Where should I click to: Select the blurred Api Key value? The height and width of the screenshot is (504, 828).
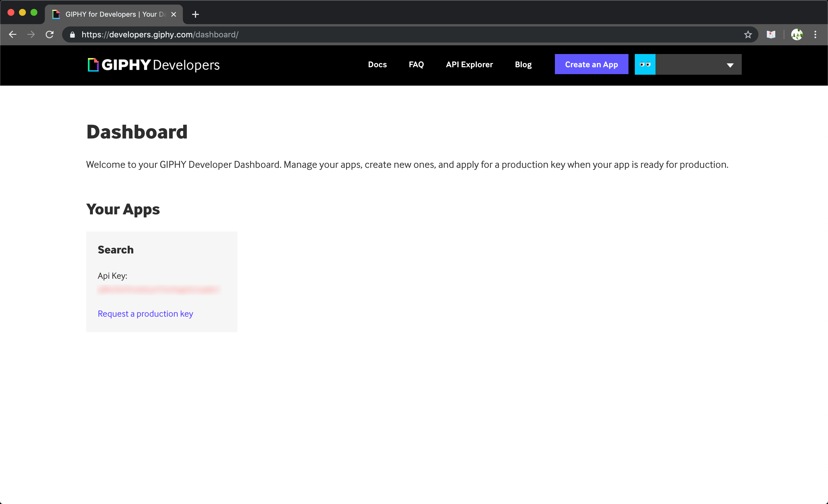tap(158, 290)
